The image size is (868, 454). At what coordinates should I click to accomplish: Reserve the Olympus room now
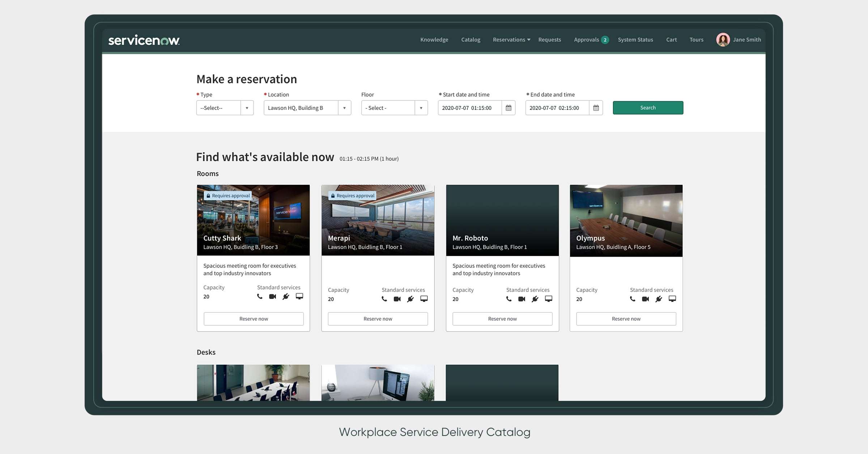pyautogui.click(x=626, y=319)
